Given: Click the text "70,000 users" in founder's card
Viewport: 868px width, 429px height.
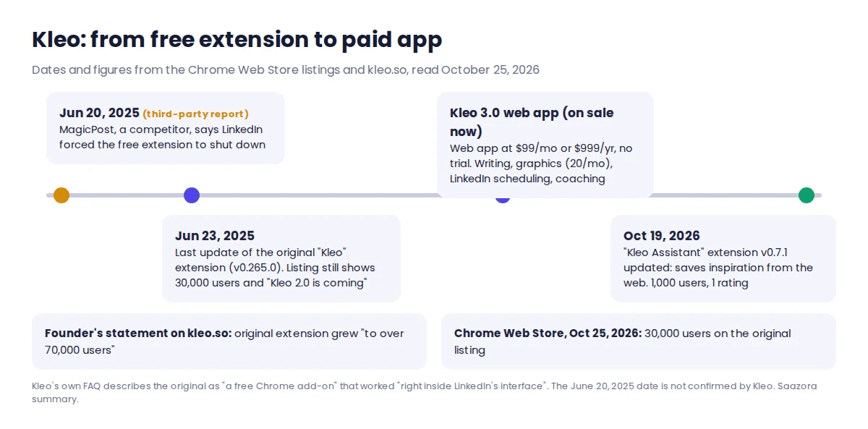Looking at the screenshot, I should click(x=80, y=350).
